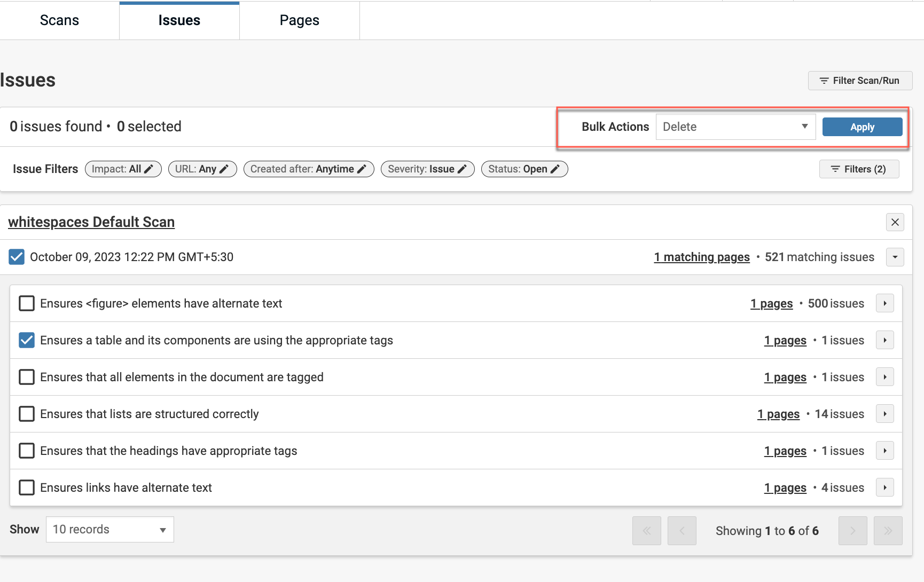Edit the URL: Any filter pencil icon
Viewport: 924px width, 582px height.
[224, 169]
